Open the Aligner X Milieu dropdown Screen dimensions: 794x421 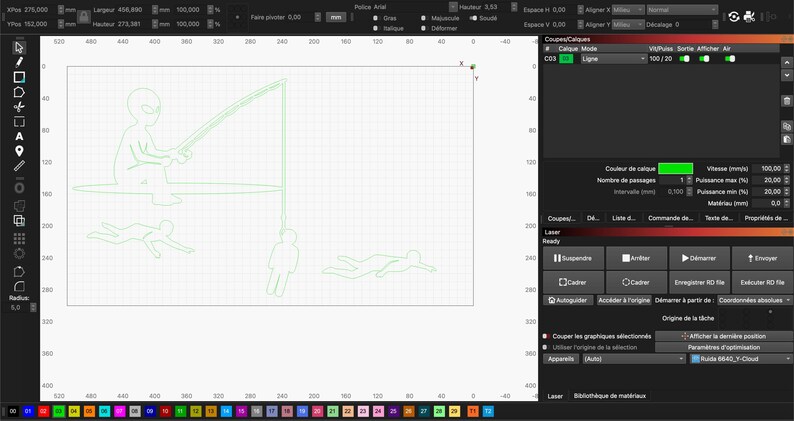click(628, 10)
